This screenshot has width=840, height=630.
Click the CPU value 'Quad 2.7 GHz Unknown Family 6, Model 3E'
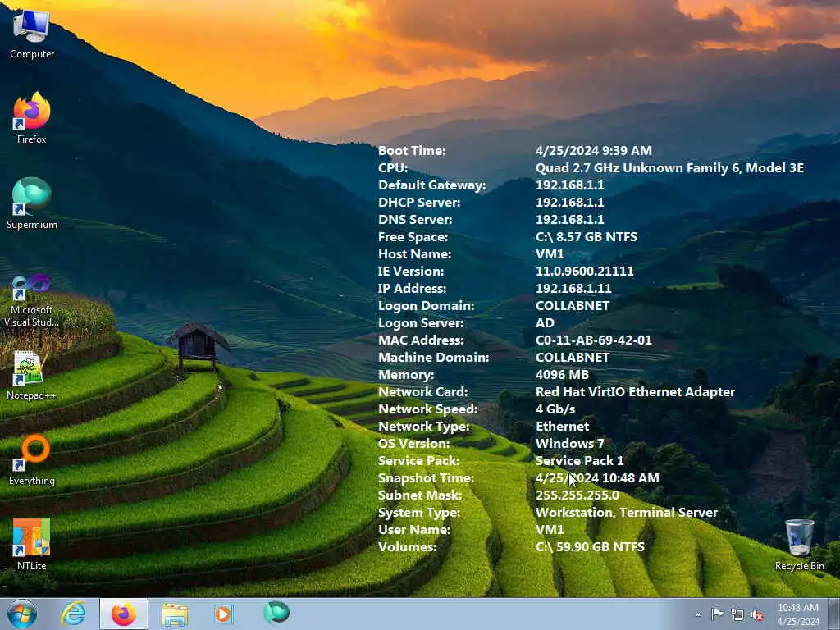pos(669,167)
